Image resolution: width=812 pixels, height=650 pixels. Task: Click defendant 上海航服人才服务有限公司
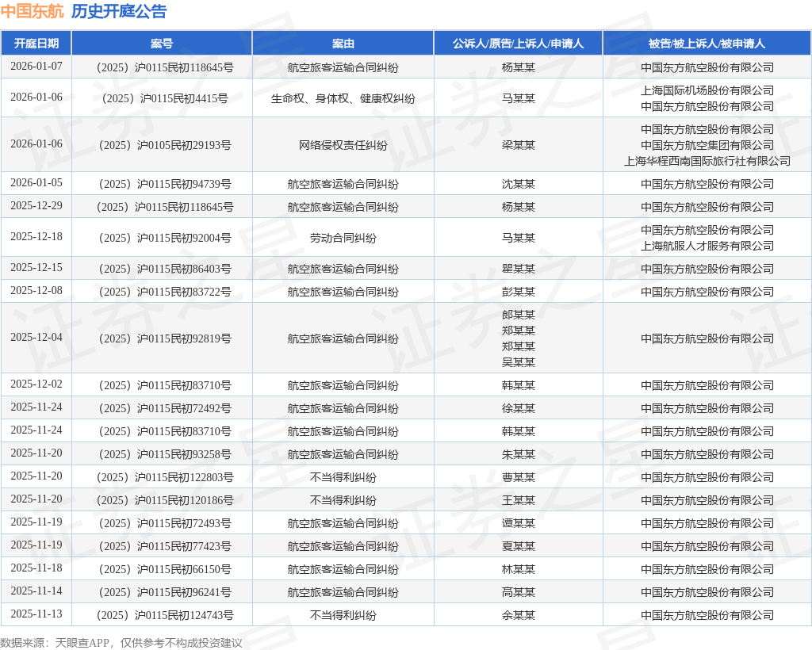(707, 246)
